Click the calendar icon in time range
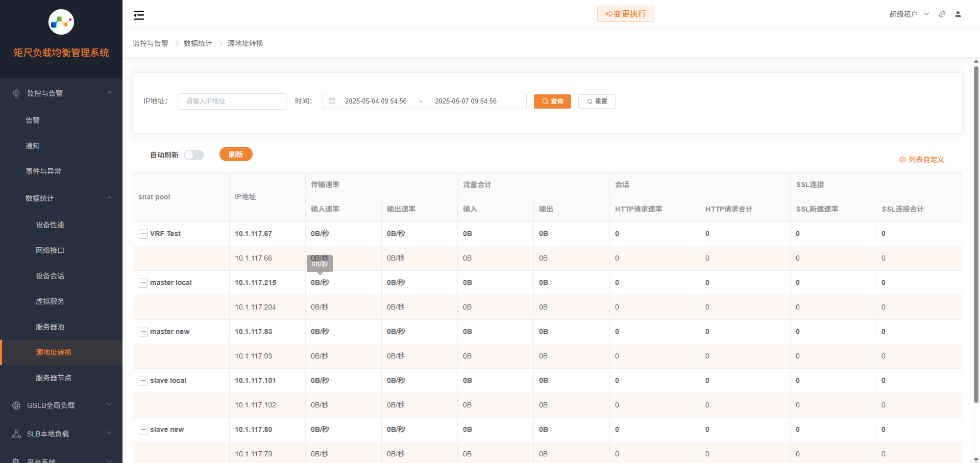980x463 pixels. tap(332, 101)
